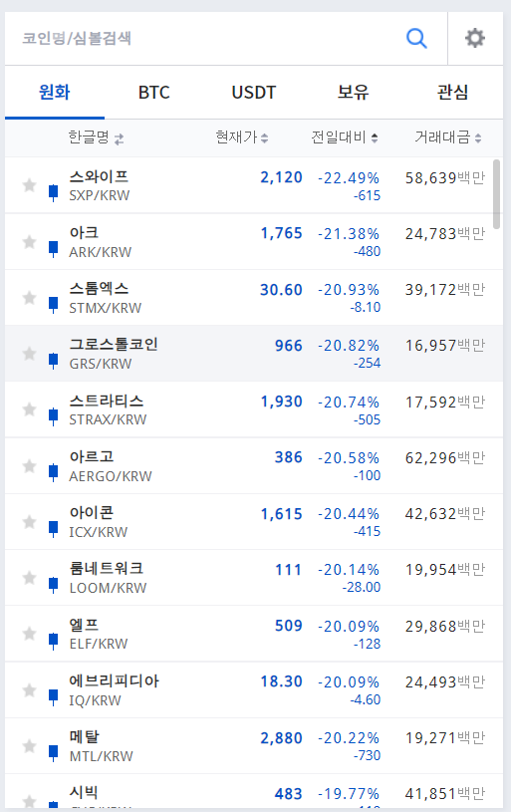This screenshot has width=511, height=812.
Task: Switch to the BTC market tab
Action: pyautogui.click(x=153, y=93)
